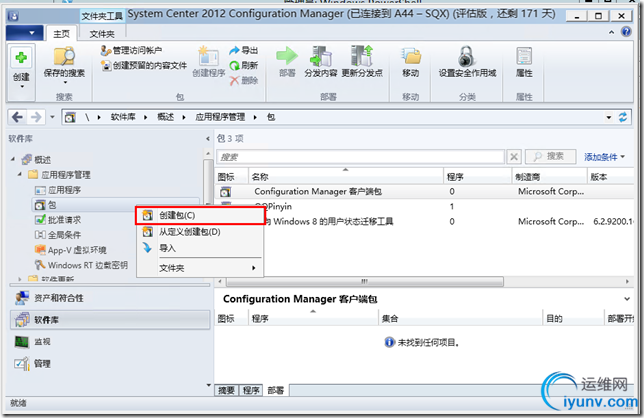Click Move (移动) folder icon

pyautogui.click(x=411, y=56)
